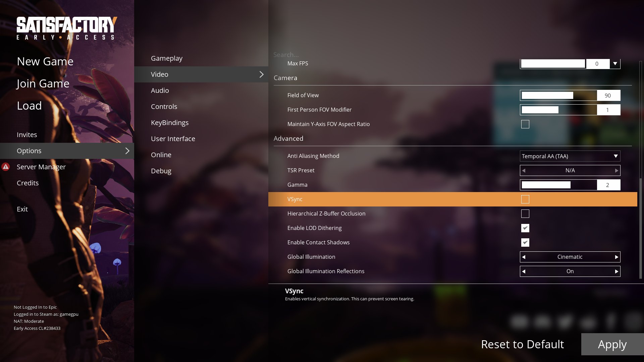The width and height of the screenshot is (644, 362).
Task: Open the Max FPS dropdown arrow
Action: pyautogui.click(x=615, y=64)
